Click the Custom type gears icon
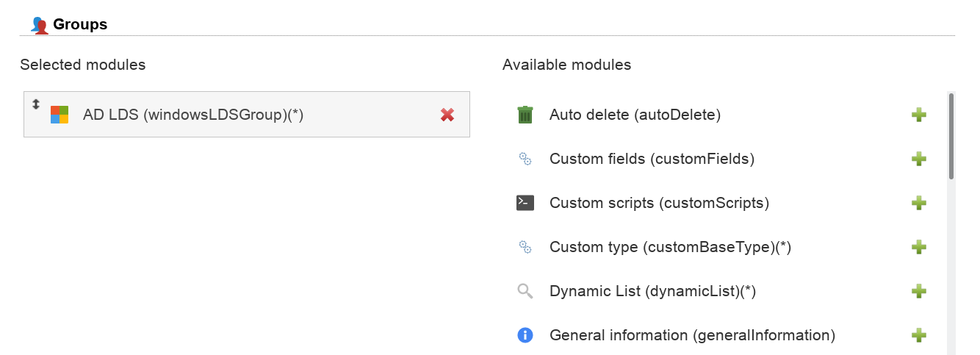 [x=525, y=247]
